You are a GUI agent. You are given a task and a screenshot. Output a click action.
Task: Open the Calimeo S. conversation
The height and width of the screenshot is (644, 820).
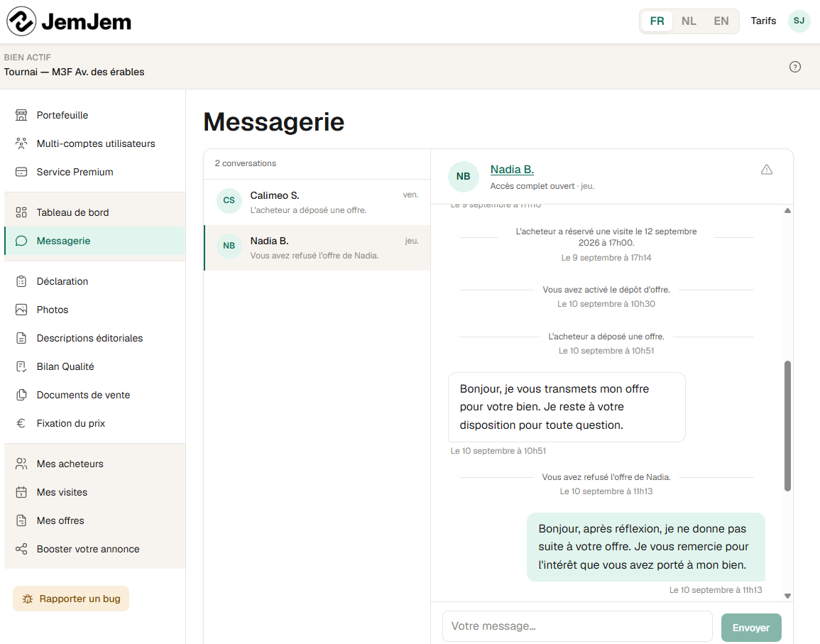pos(317,202)
